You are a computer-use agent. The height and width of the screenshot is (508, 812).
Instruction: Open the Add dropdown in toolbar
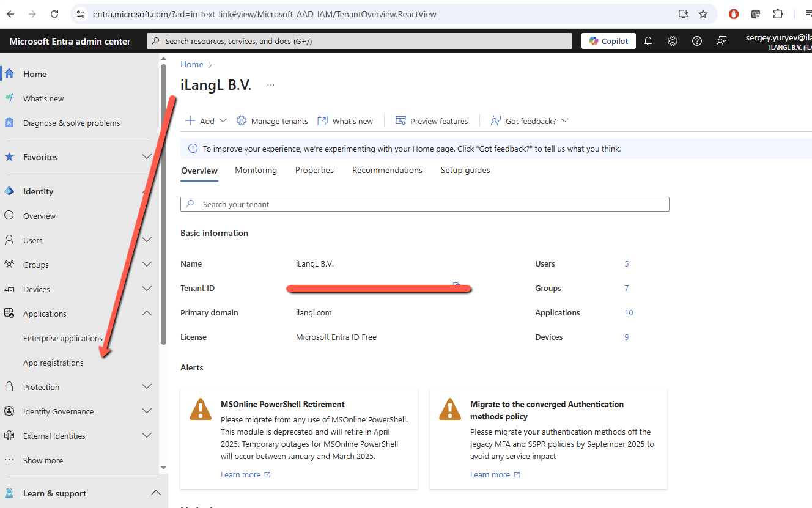tap(206, 121)
